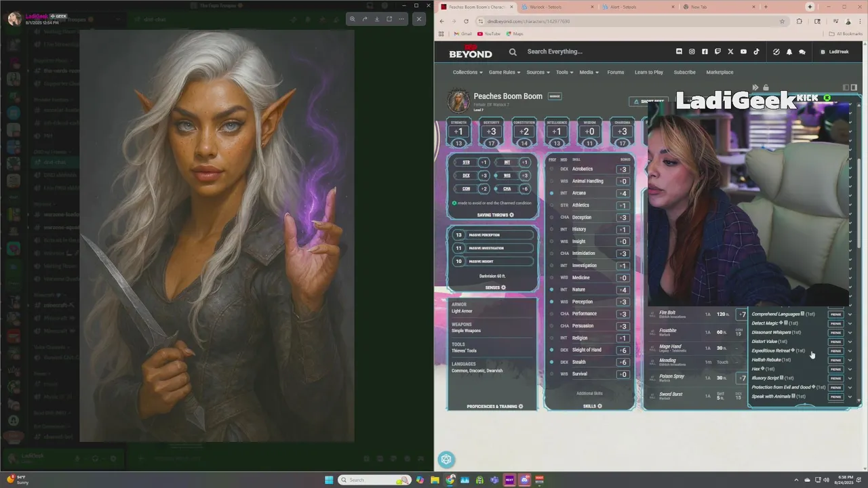Prepare Illusory Script spell
The height and width of the screenshot is (488, 868).
click(836, 378)
